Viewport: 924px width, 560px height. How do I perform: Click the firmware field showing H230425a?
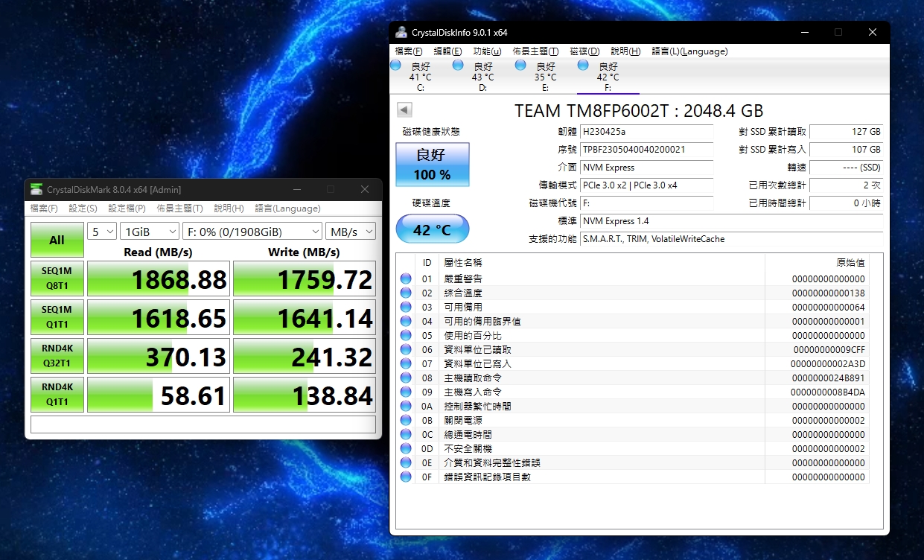[646, 132]
